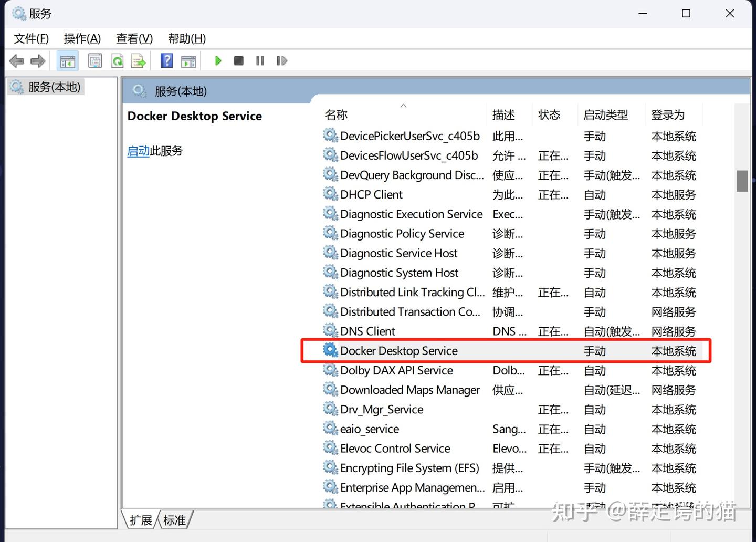The image size is (756, 542).
Task: Toggle the Show/Hide Console Tree icon
Action: 67,60
